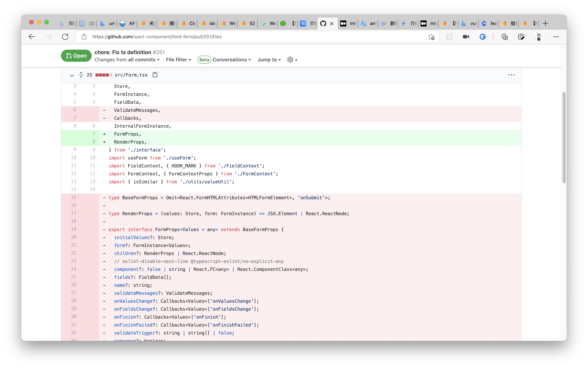Expand all lines of the Form.tsx diff

pos(81,75)
